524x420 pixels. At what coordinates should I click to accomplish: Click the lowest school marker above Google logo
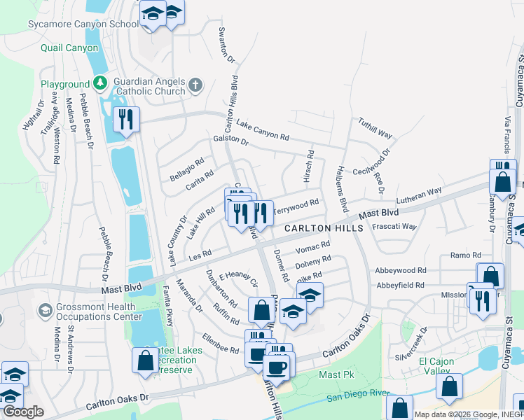click(10, 395)
